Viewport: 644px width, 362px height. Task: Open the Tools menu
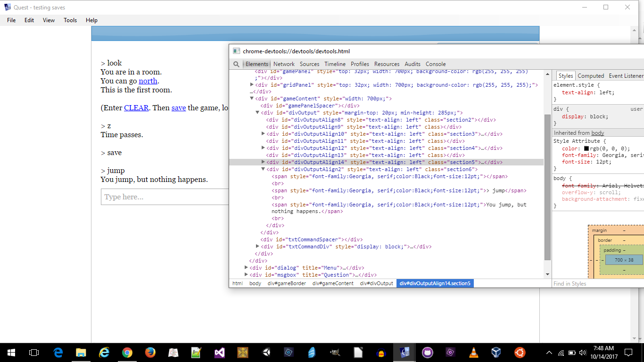coord(70,20)
